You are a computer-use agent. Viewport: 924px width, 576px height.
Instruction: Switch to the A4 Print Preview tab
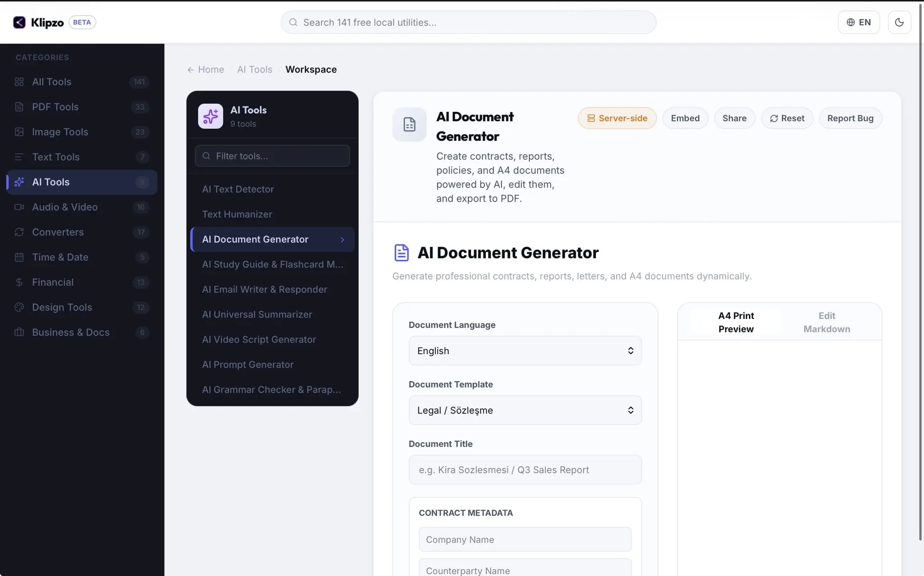tap(736, 322)
